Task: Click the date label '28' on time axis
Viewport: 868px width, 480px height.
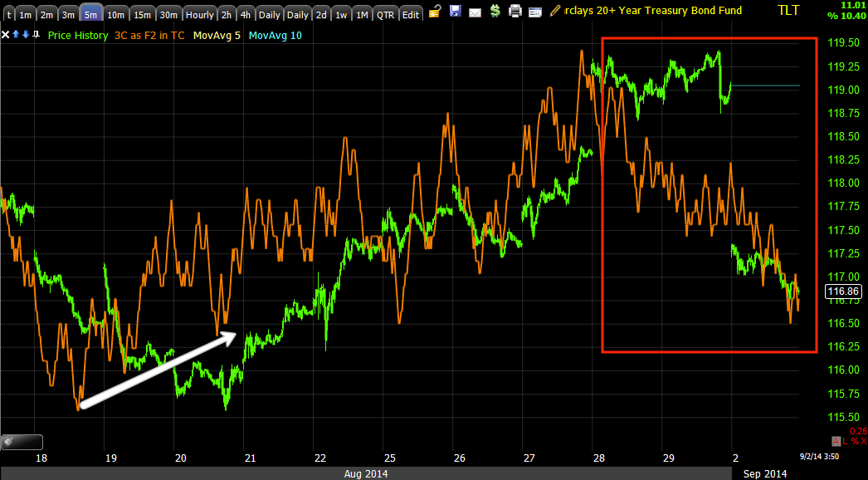Action: pyautogui.click(x=599, y=458)
